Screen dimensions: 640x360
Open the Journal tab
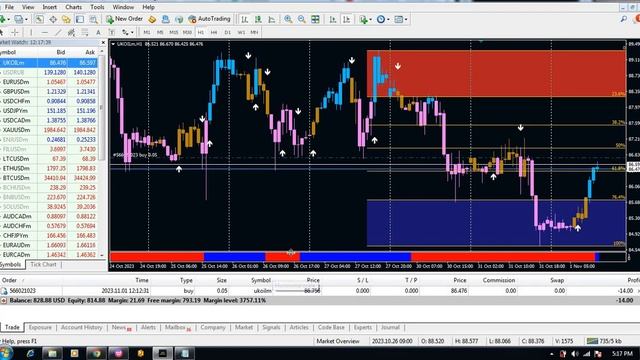pos(390,327)
